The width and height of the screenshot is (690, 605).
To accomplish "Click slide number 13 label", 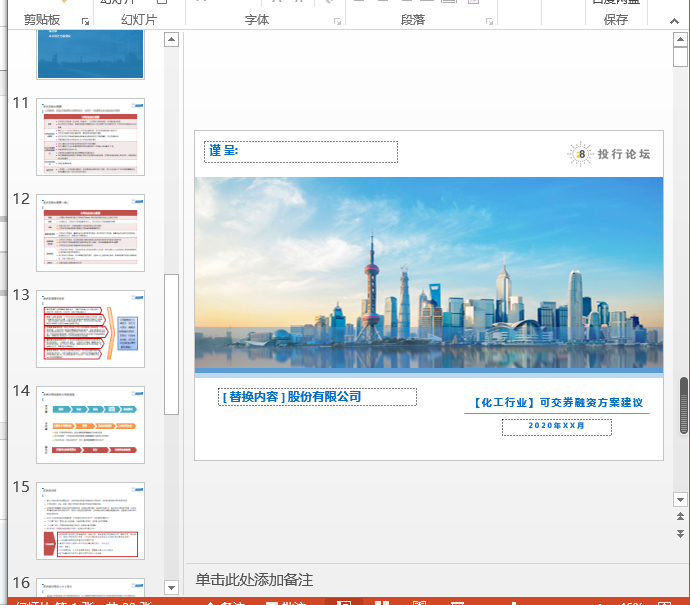I will pyautogui.click(x=21, y=295).
